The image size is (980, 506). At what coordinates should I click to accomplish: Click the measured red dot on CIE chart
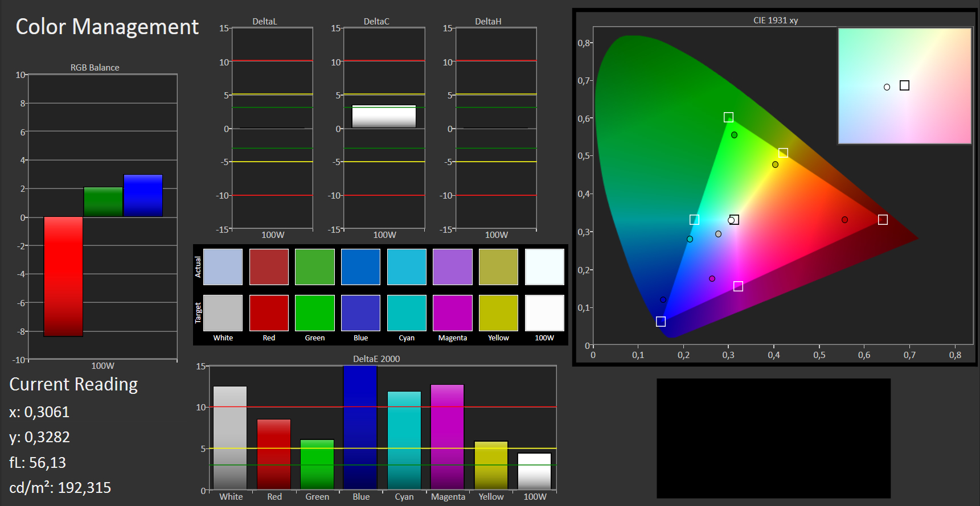coord(844,220)
